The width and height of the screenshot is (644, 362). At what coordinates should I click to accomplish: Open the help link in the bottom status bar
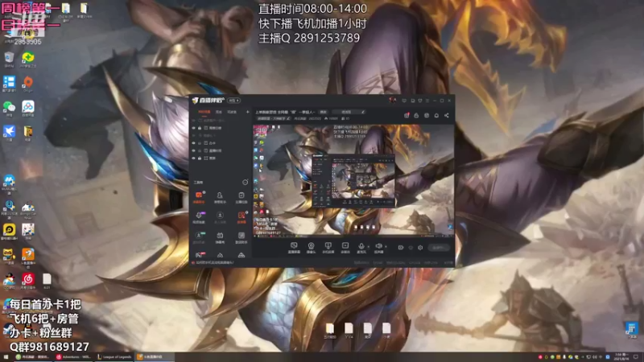click(213, 263)
